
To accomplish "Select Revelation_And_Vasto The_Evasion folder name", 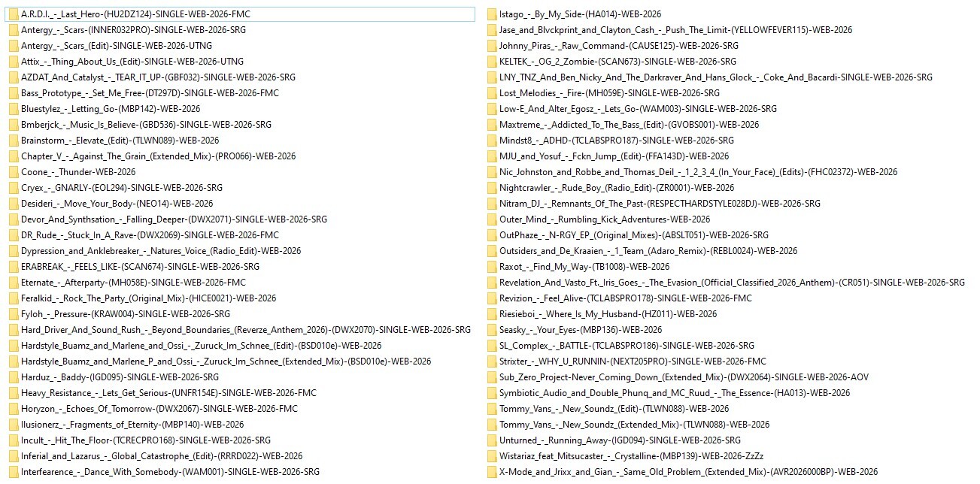I will pyautogui.click(x=732, y=283).
